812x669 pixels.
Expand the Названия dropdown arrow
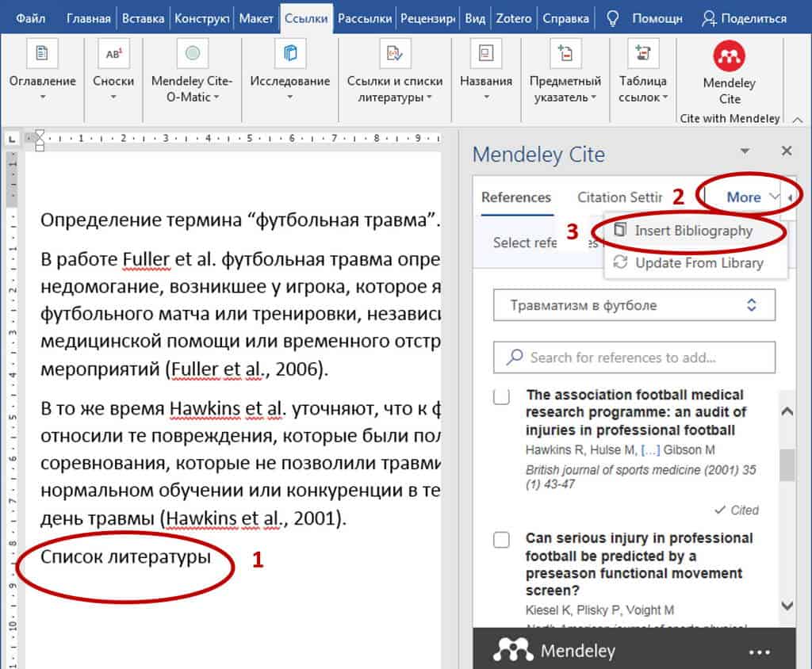(x=486, y=97)
